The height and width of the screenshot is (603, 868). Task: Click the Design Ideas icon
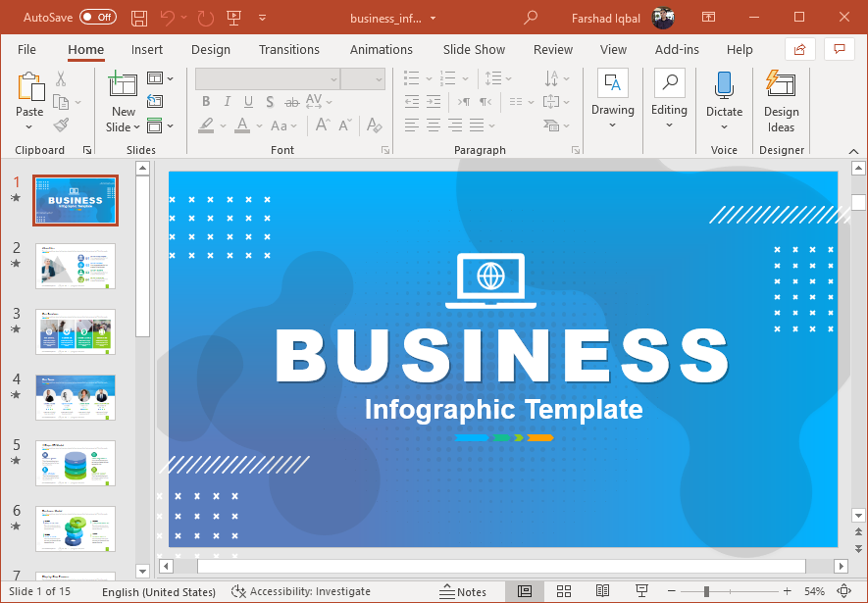coord(781,85)
